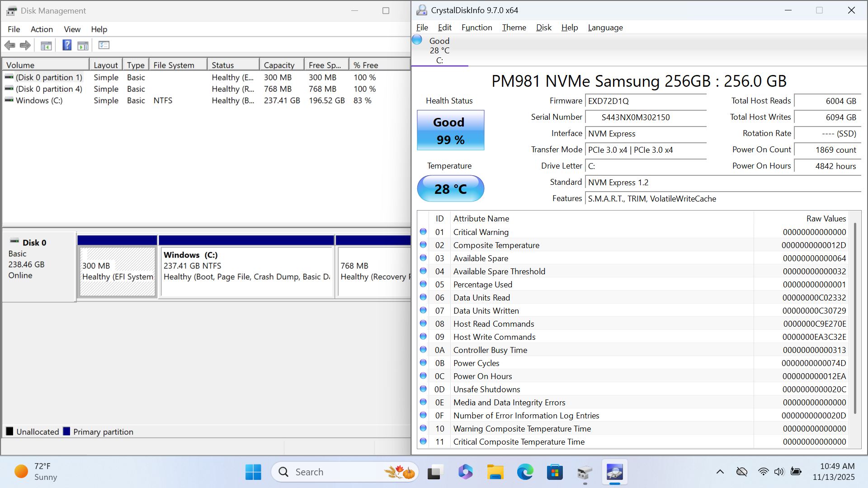Viewport: 868px width, 488px height.
Task: Click the 28 °C temperature button
Action: [450, 189]
